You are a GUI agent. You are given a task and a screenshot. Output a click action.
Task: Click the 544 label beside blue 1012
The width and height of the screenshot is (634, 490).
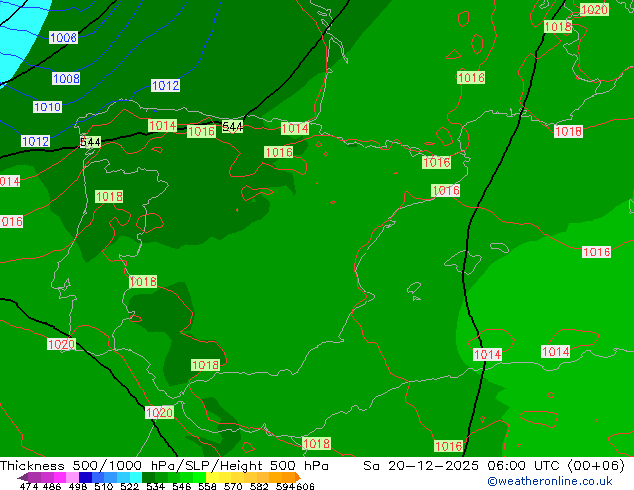(x=90, y=142)
